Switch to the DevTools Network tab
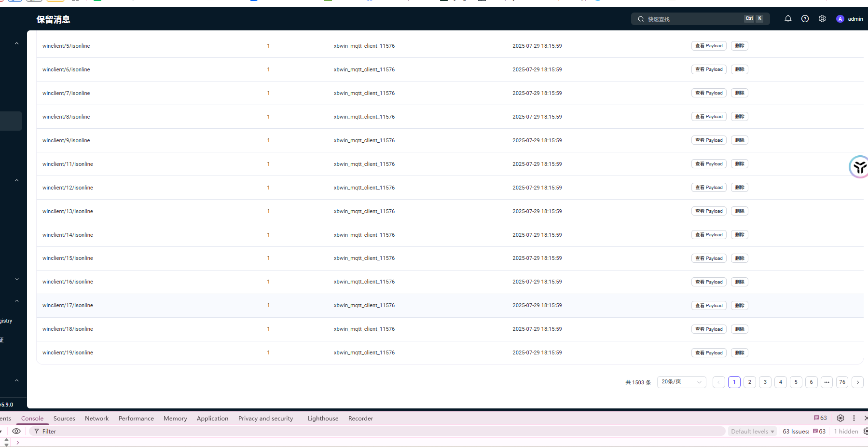The image size is (868, 447). [x=96, y=419]
